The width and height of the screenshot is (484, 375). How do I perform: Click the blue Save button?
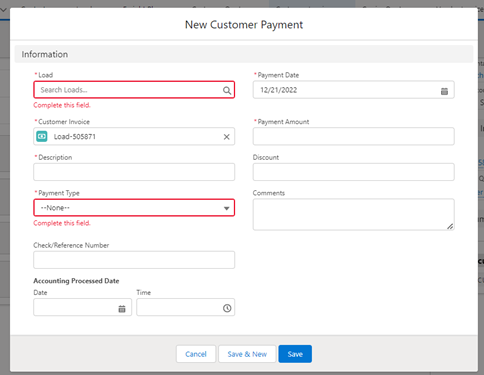(295, 354)
